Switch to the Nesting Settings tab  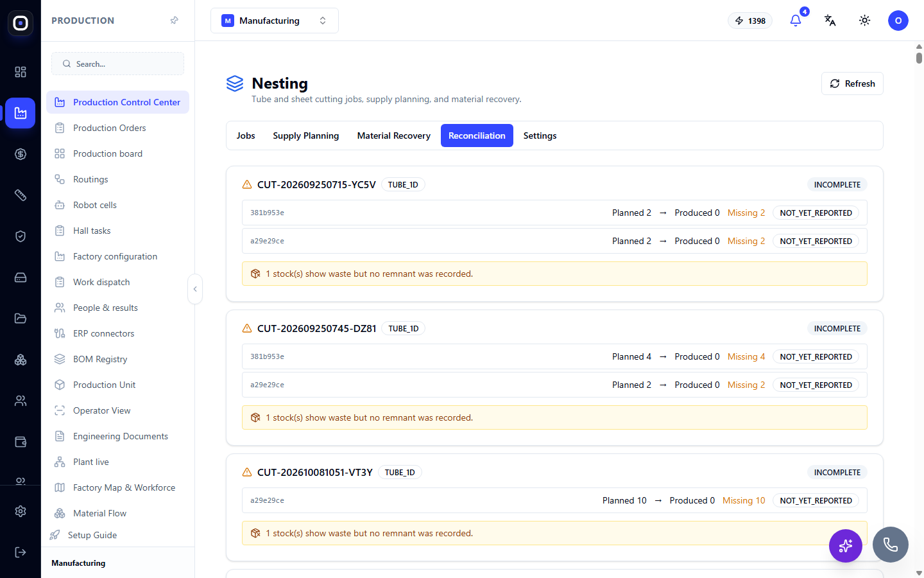click(540, 136)
